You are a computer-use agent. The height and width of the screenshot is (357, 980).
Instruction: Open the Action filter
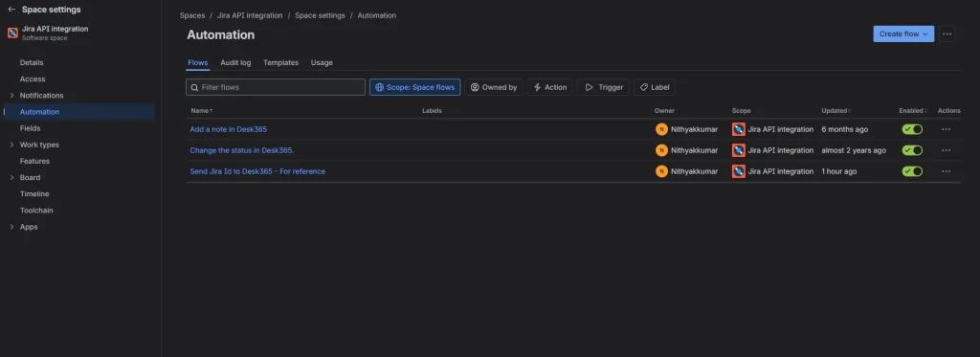click(x=550, y=87)
